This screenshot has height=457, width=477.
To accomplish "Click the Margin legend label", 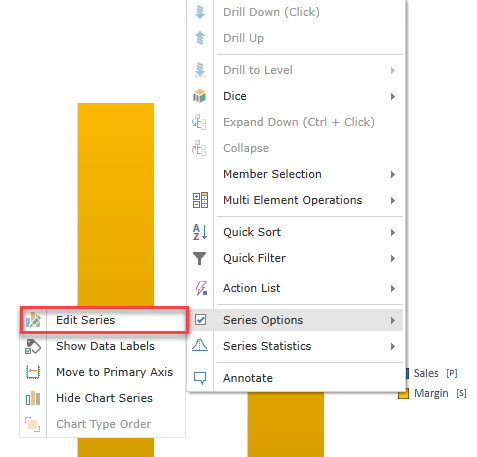I will [x=431, y=393].
